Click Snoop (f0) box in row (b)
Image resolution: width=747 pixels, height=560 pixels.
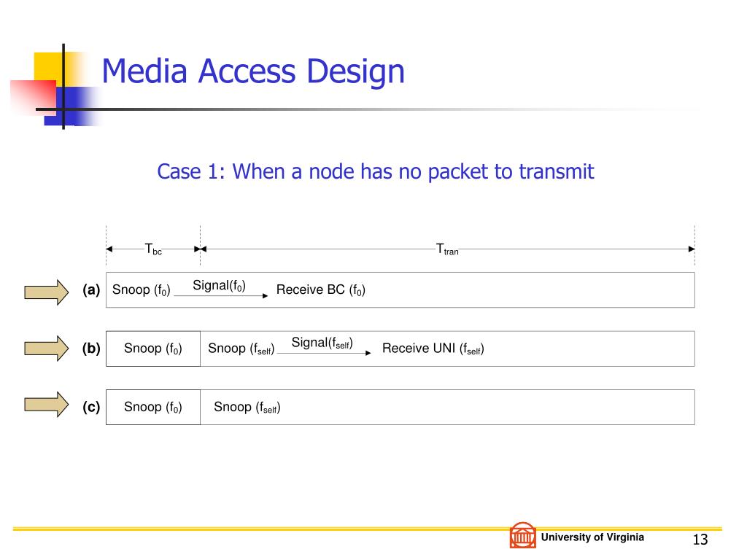click(x=153, y=349)
